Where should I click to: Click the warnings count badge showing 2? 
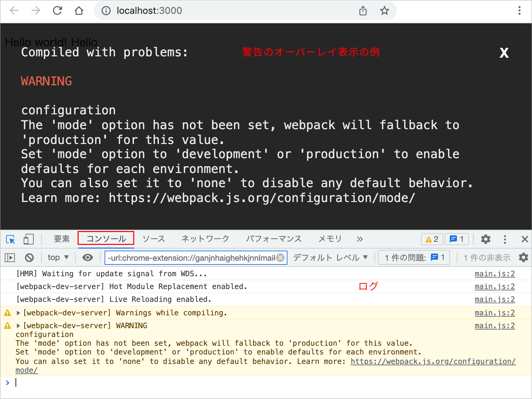(432, 239)
